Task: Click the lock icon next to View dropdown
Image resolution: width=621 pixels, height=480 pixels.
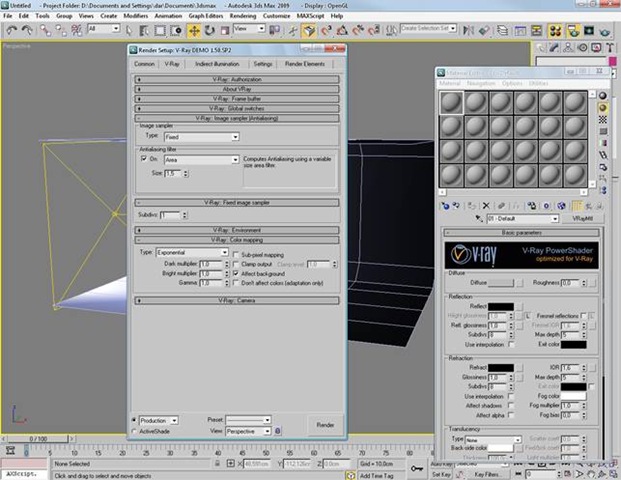Action: pos(278,431)
